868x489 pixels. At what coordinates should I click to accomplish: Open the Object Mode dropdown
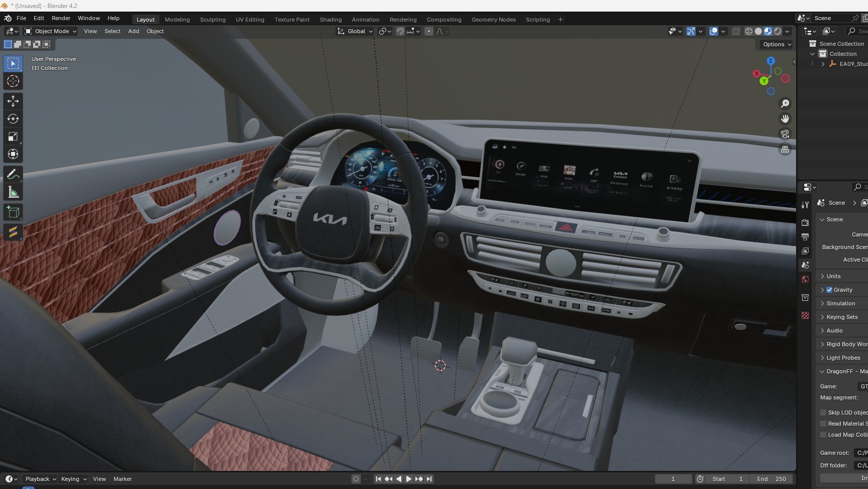pyautogui.click(x=51, y=31)
